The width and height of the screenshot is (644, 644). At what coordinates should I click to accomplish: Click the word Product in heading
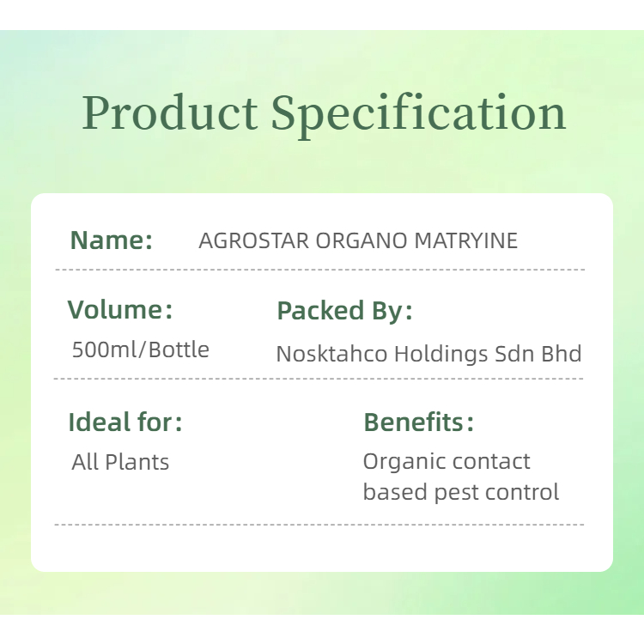[170, 113]
